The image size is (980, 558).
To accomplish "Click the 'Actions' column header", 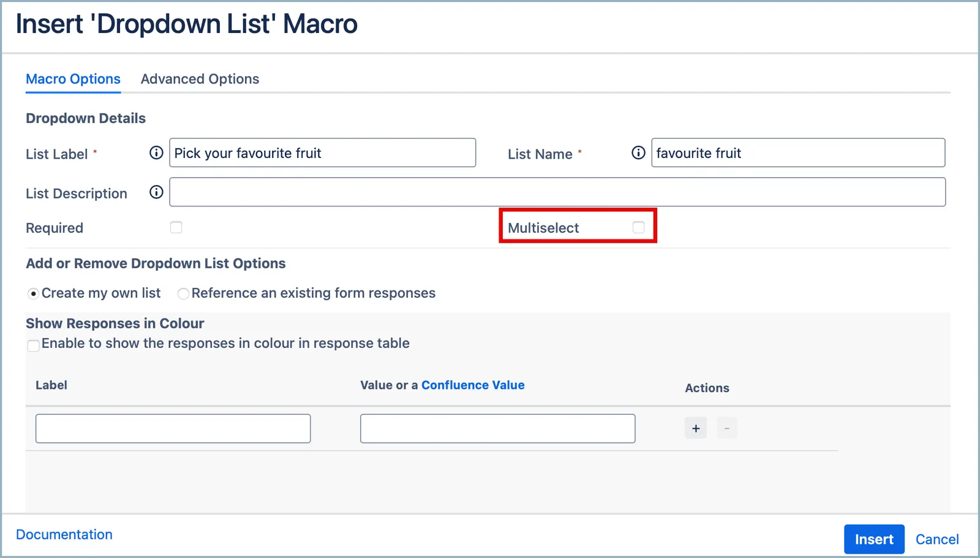I will [x=707, y=388].
